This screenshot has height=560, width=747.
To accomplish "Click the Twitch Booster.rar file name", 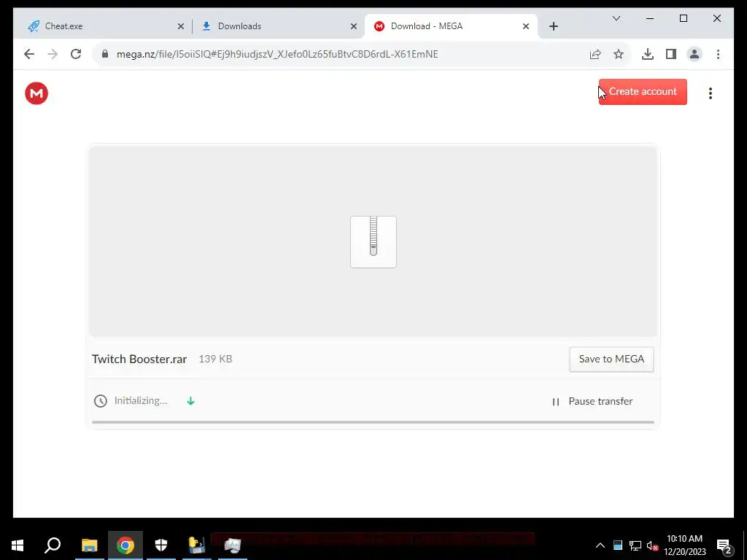I will [x=139, y=359].
